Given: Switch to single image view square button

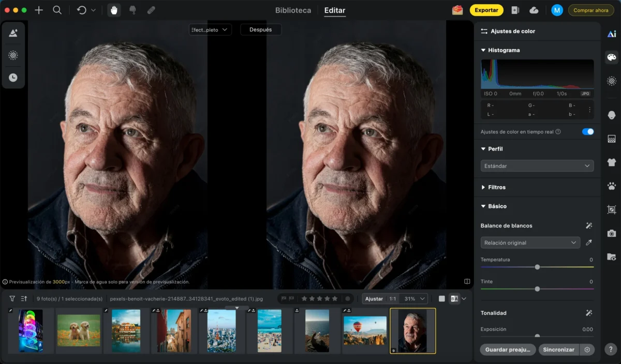Looking at the screenshot, I should [x=441, y=299].
